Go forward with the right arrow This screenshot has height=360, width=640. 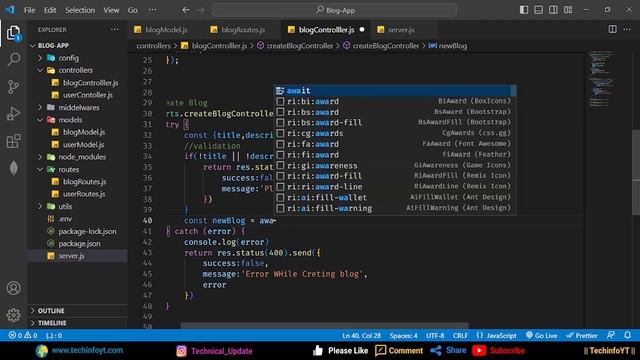click(200, 10)
